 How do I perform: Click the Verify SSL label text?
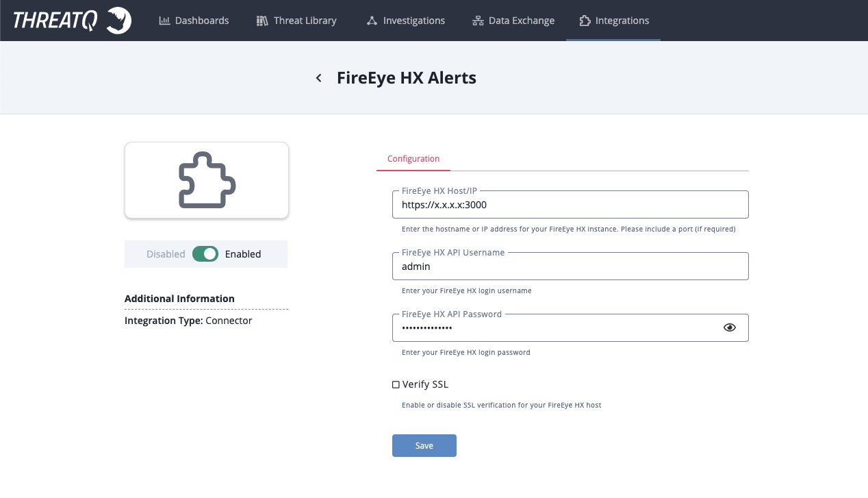(425, 384)
